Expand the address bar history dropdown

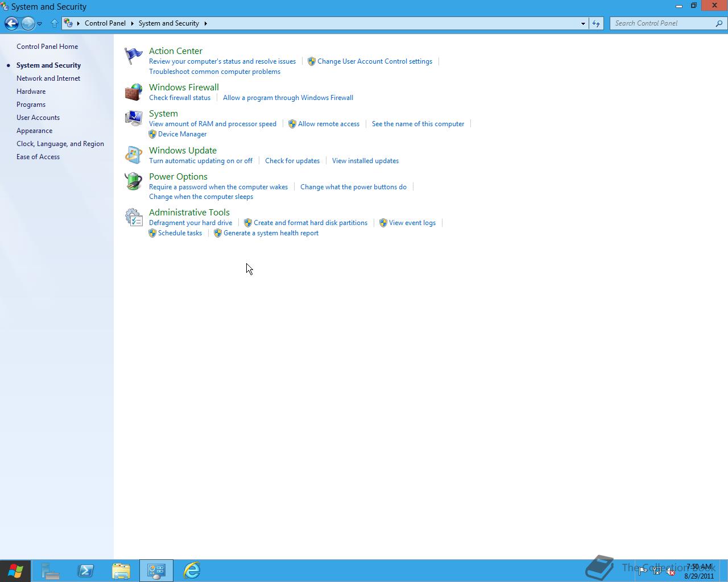pyautogui.click(x=583, y=23)
